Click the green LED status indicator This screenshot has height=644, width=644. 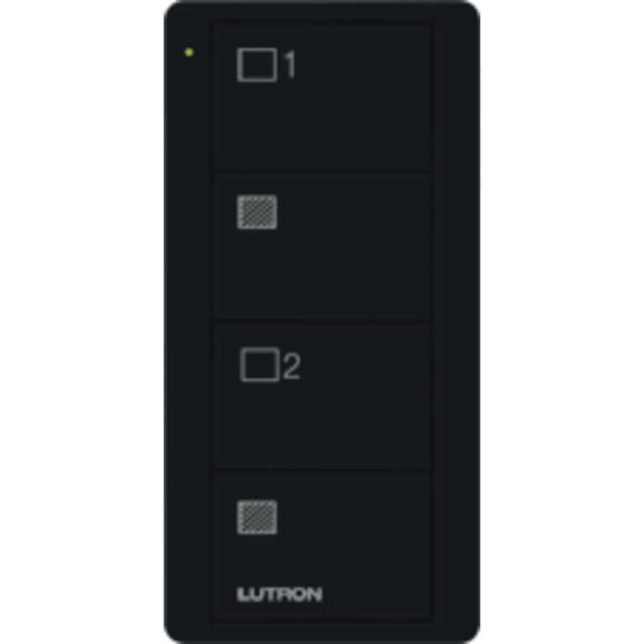(x=189, y=52)
